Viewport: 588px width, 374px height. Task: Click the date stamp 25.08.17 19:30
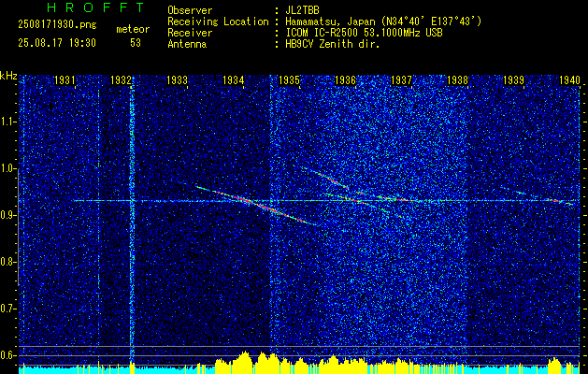(57, 43)
